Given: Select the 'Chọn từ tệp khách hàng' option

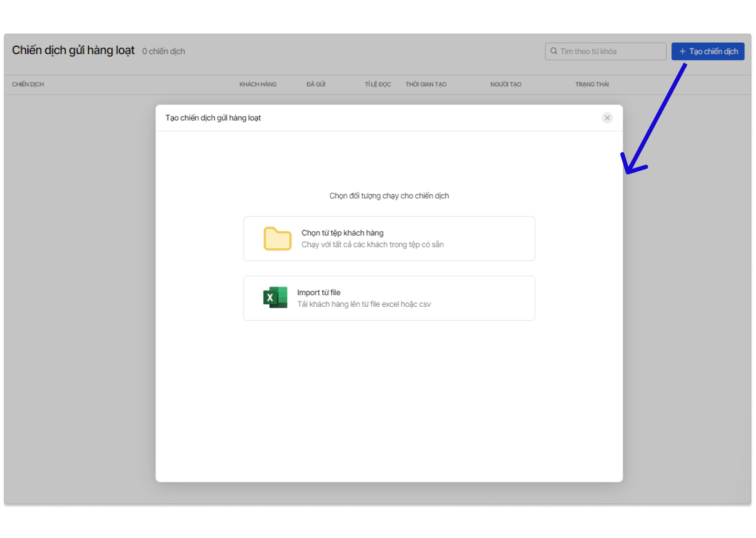Looking at the screenshot, I should click(x=389, y=239).
